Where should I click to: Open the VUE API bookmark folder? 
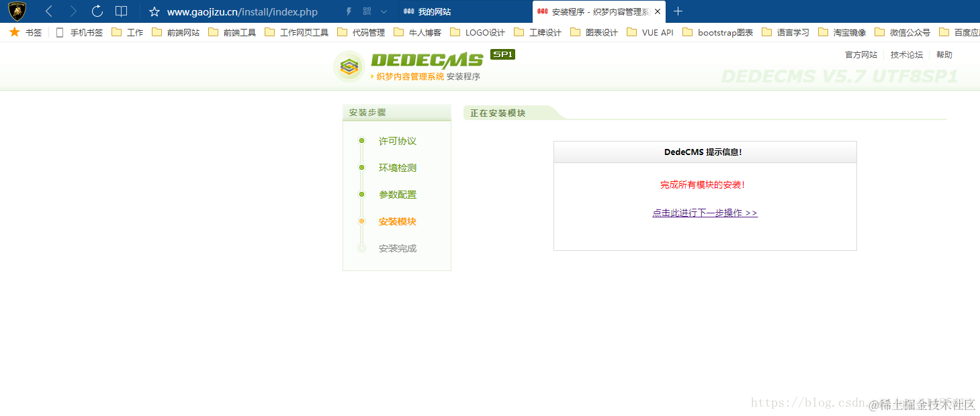coord(650,32)
